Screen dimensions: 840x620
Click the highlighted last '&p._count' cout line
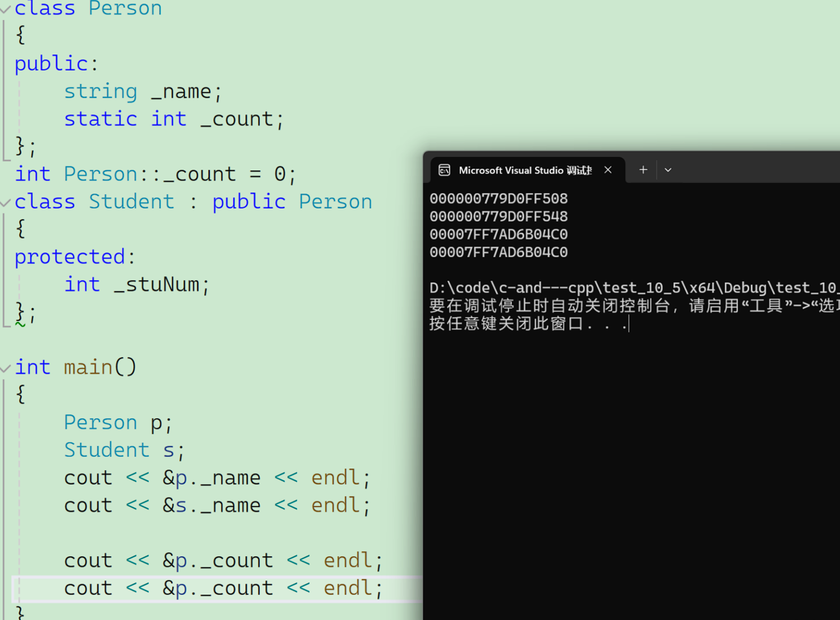(223, 588)
